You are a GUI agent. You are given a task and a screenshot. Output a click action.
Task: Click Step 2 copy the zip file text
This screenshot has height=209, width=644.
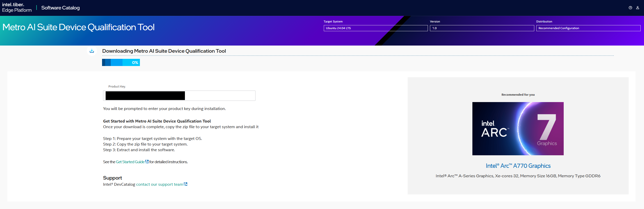pyautogui.click(x=145, y=144)
